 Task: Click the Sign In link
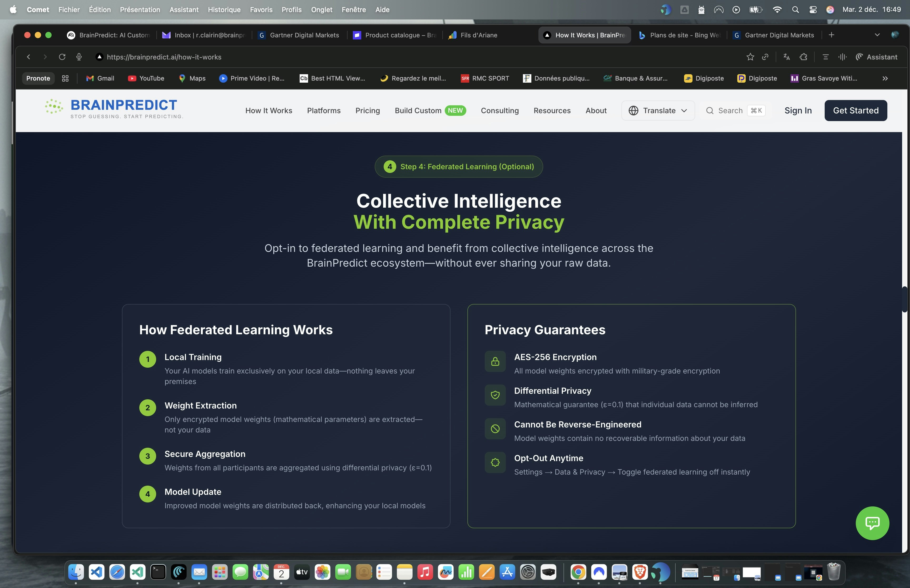(x=798, y=110)
